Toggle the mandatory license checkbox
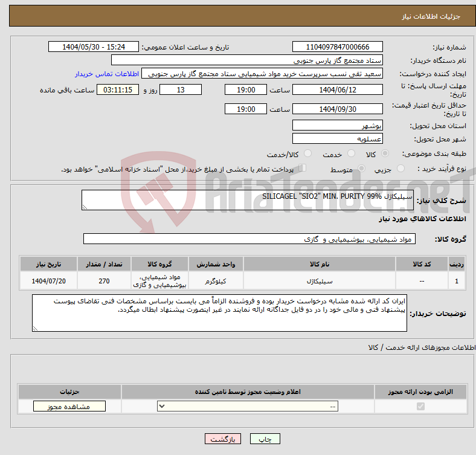Image resolution: width=476 pixels, height=455 pixels. pos(420,407)
